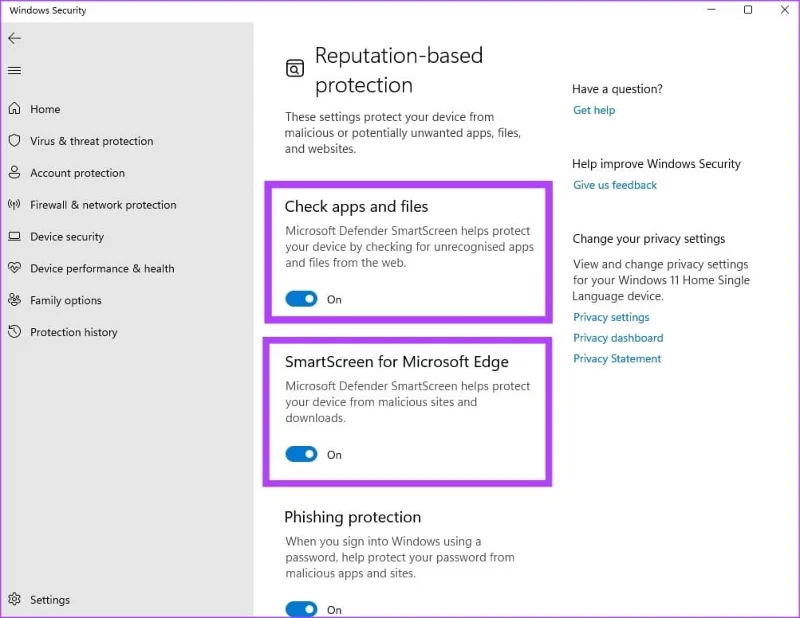This screenshot has height=618, width=800.
Task: Click the Check apps and files heading
Action: point(356,206)
